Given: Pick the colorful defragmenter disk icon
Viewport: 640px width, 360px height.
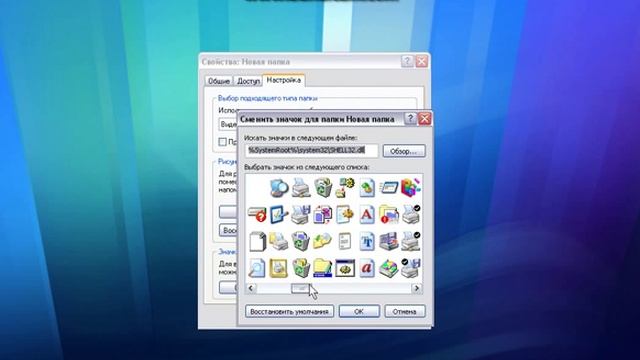Looking at the screenshot, I should pos(389,268).
